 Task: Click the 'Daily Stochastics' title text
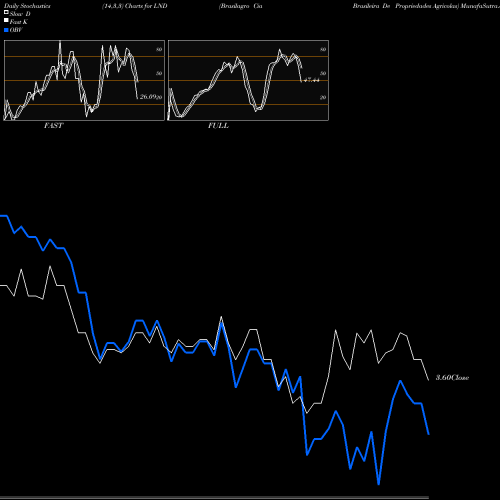[x=27, y=6]
